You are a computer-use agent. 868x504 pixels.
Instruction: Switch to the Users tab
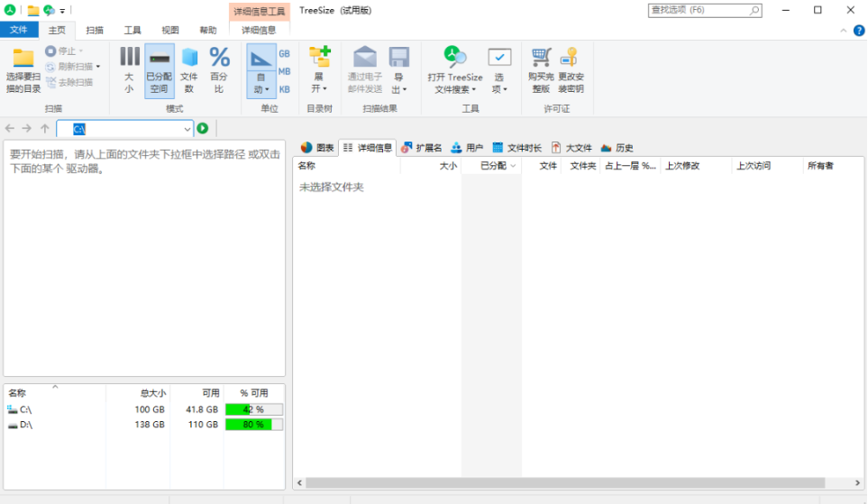point(467,147)
